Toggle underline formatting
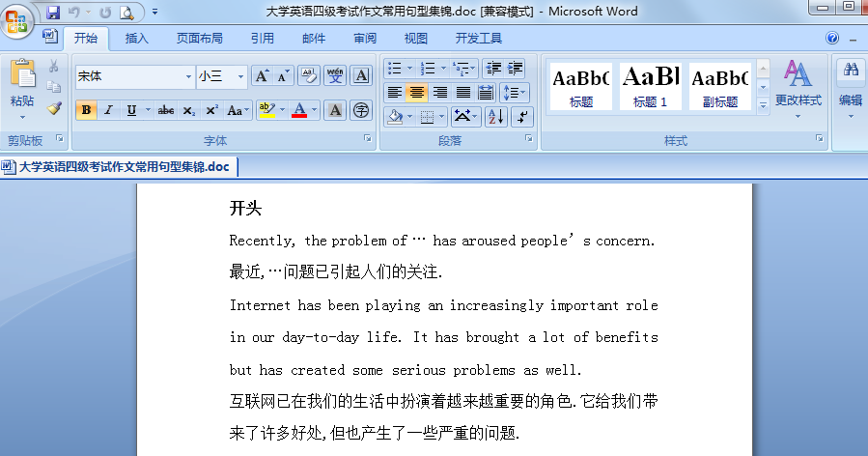 [x=131, y=110]
